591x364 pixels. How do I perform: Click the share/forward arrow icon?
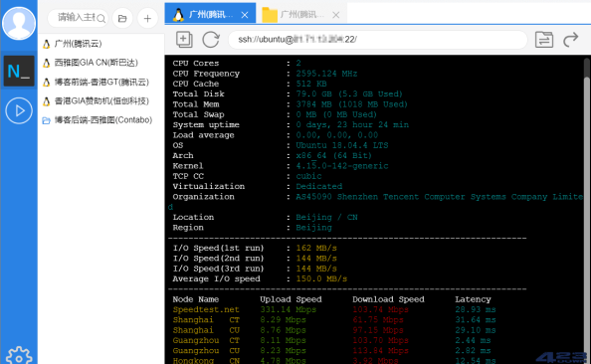pyautogui.click(x=571, y=39)
